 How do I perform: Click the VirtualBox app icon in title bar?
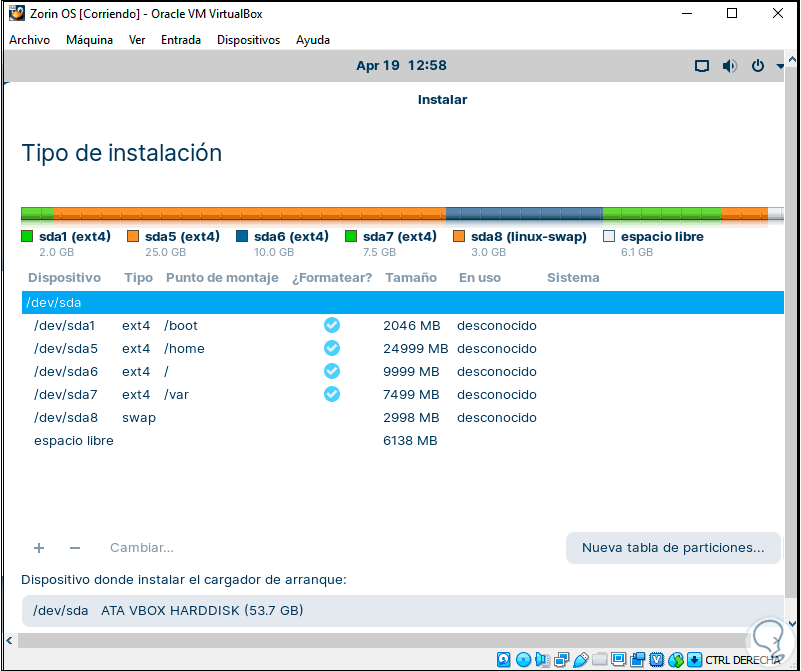[17, 13]
